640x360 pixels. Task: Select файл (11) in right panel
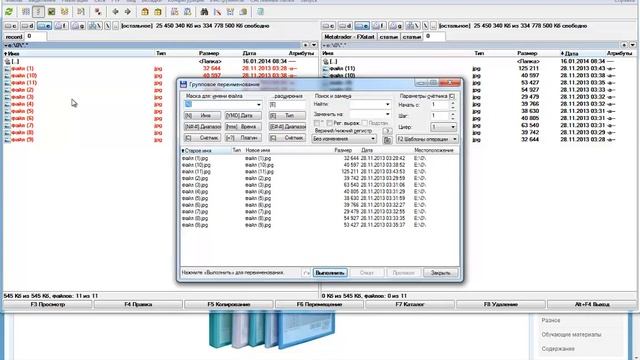[x=342, y=69]
